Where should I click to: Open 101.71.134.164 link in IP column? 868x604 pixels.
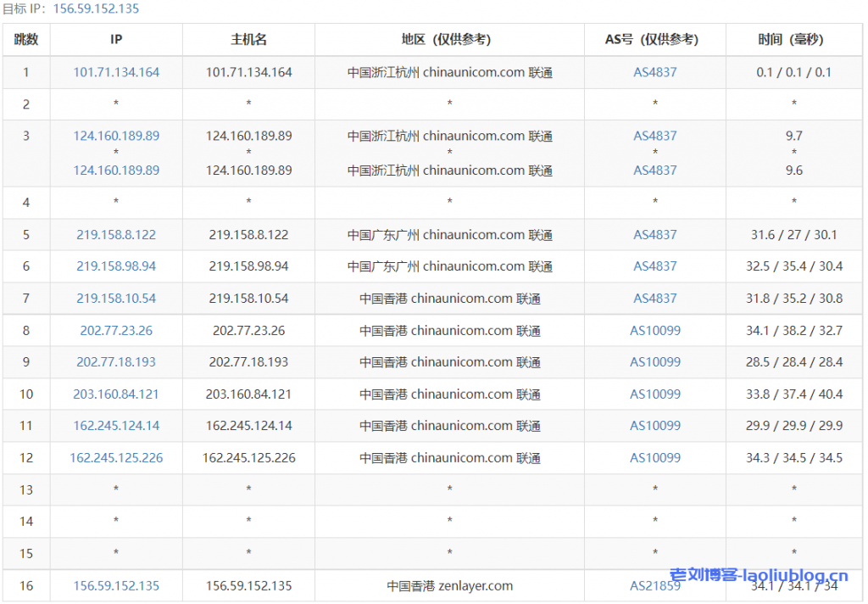click(x=116, y=72)
